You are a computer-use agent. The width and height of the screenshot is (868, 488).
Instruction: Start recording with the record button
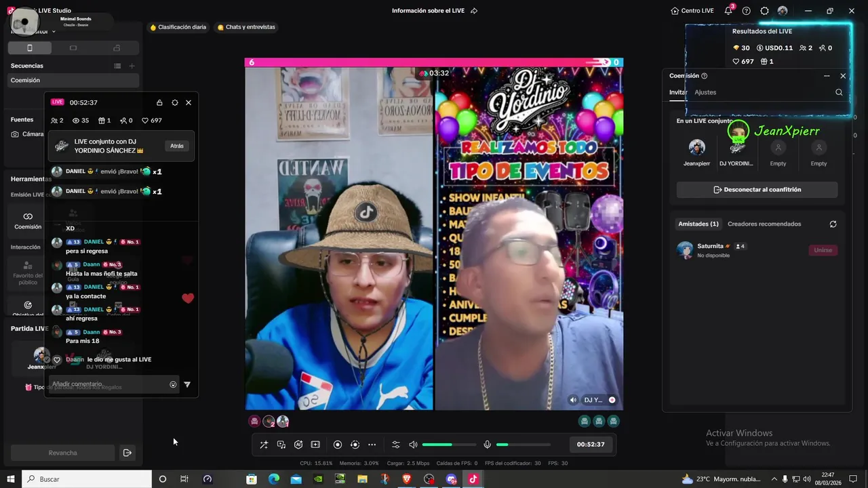click(x=338, y=445)
